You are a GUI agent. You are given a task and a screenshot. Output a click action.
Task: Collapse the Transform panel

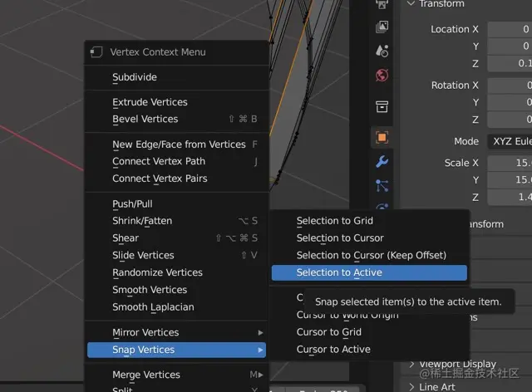[x=411, y=4]
